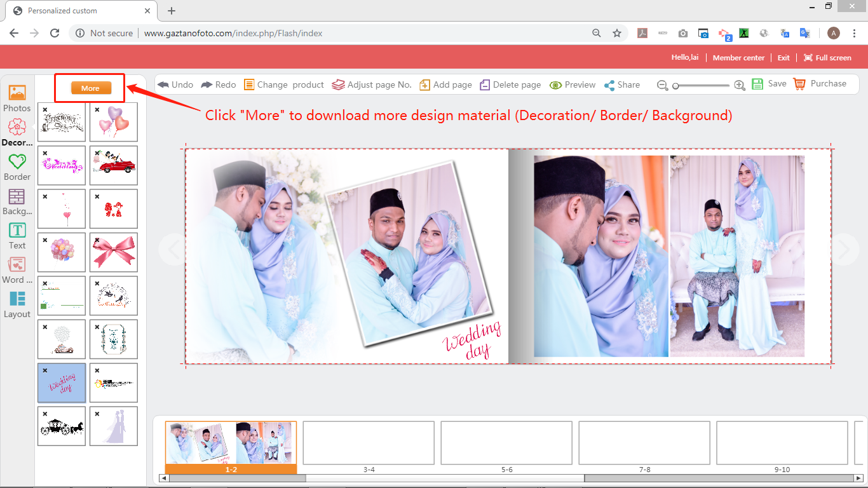Open the Background panel icon
868x488 pixels.
click(x=17, y=197)
